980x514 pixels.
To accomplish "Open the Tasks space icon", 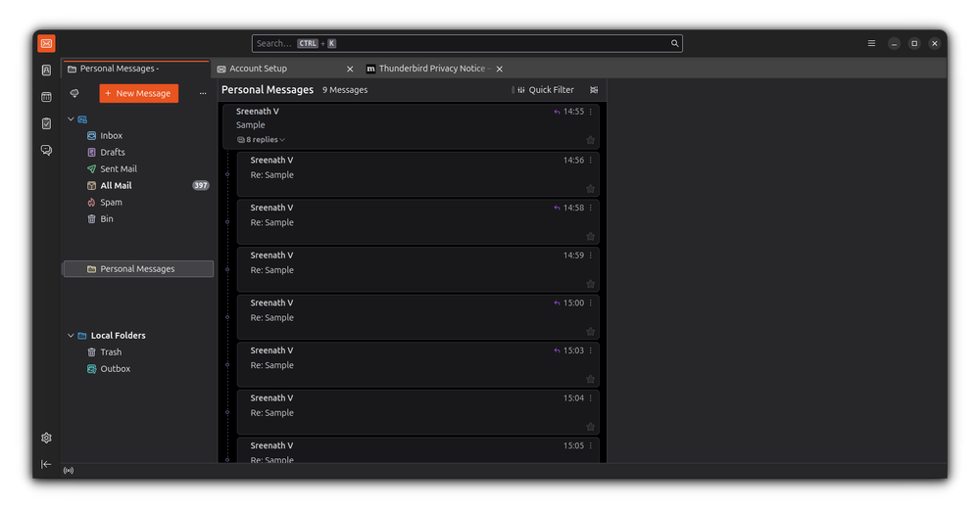I will pos(46,123).
